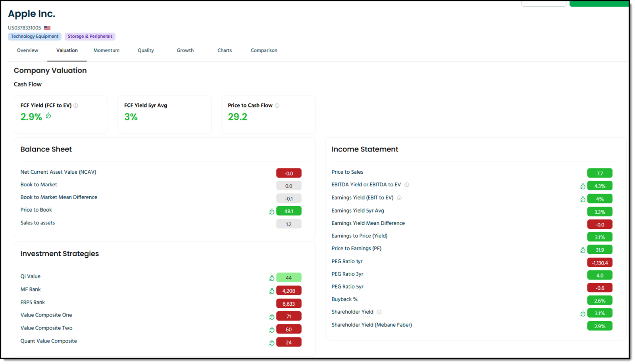Screen dimensions: 635x364
Task: Click history icon in Value Composite One row
Action: pos(272,317)
